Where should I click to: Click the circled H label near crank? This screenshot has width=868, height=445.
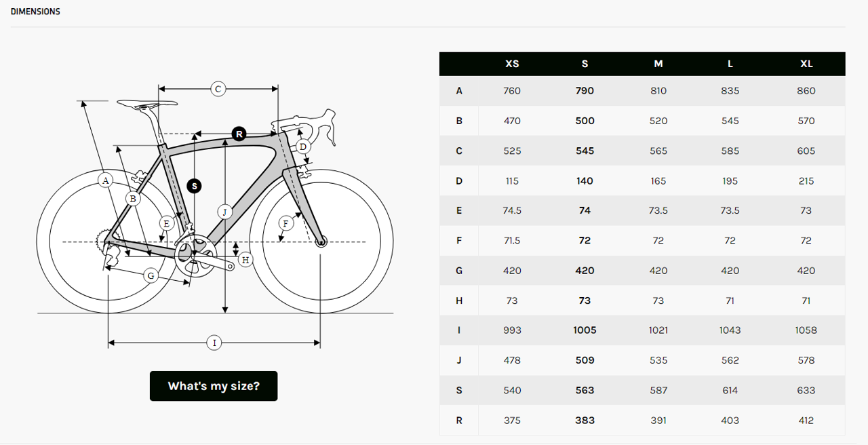coord(245,260)
